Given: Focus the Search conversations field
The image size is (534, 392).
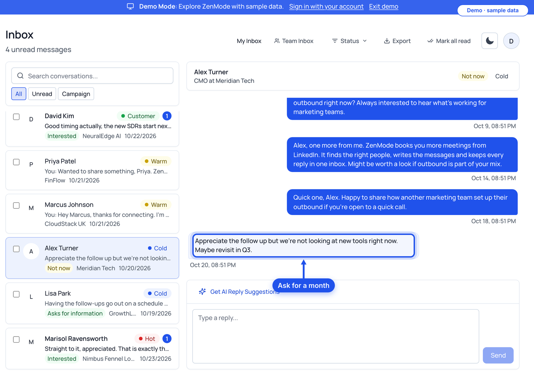Looking at the screenshot, I should tap(92, 76).
